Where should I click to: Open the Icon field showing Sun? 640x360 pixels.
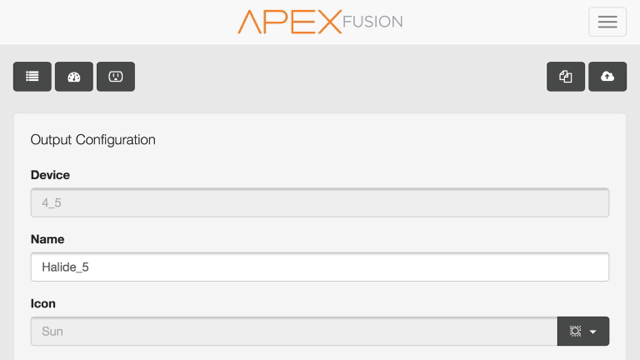pyautogui.click(x=294, y=331)
